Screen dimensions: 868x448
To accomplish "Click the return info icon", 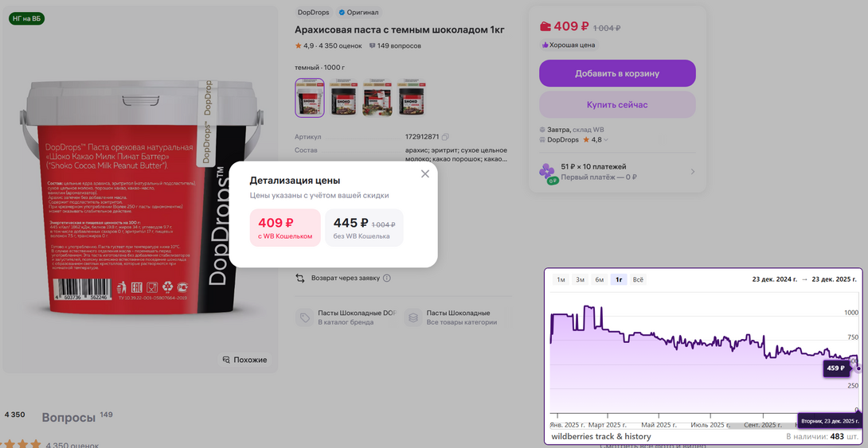I will [x=387, y=279].
